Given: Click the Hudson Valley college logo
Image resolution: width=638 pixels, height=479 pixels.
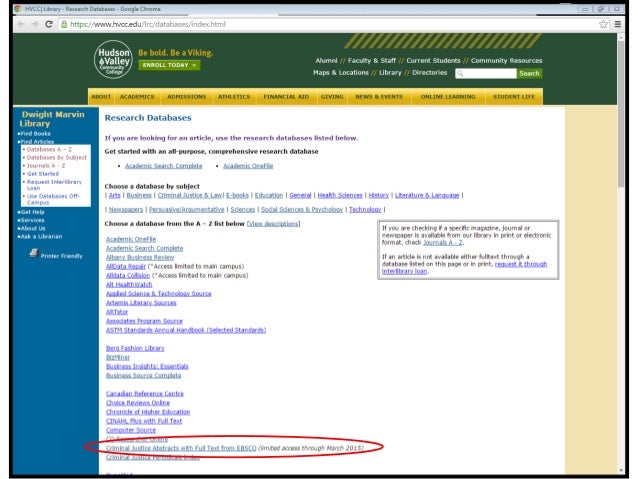Looking at the screenshot, I should point(113,59).
